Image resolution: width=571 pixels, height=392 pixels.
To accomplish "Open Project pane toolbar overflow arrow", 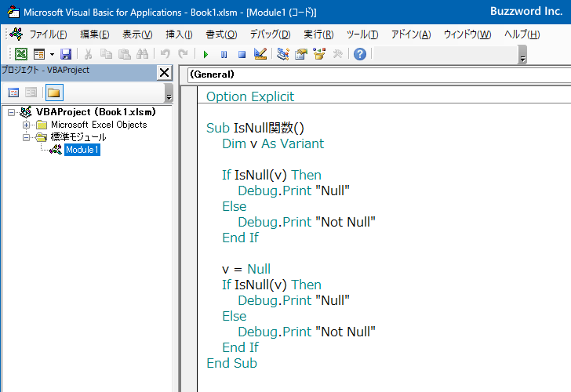I will (168, 93).
